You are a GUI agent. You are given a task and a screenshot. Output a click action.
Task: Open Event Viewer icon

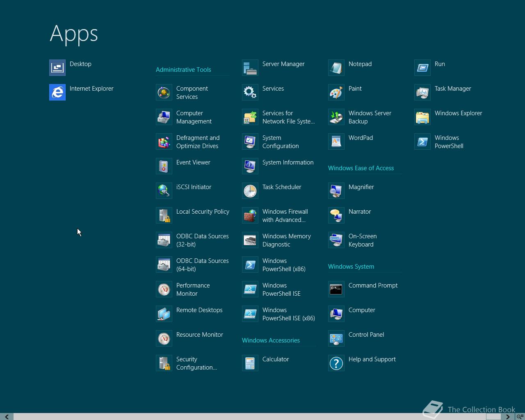point(164,166)
